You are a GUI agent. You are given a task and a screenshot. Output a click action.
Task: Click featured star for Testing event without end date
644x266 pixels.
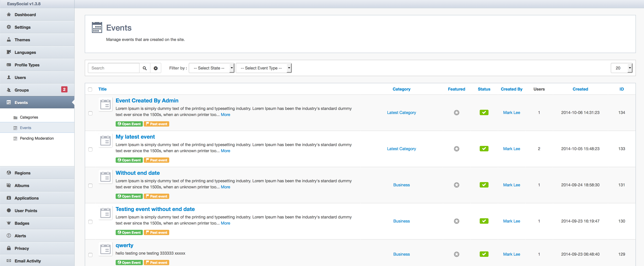456,221
